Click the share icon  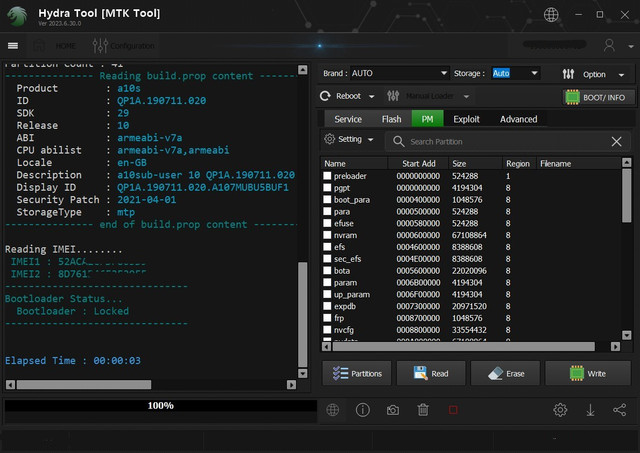(x=620, y=410)
